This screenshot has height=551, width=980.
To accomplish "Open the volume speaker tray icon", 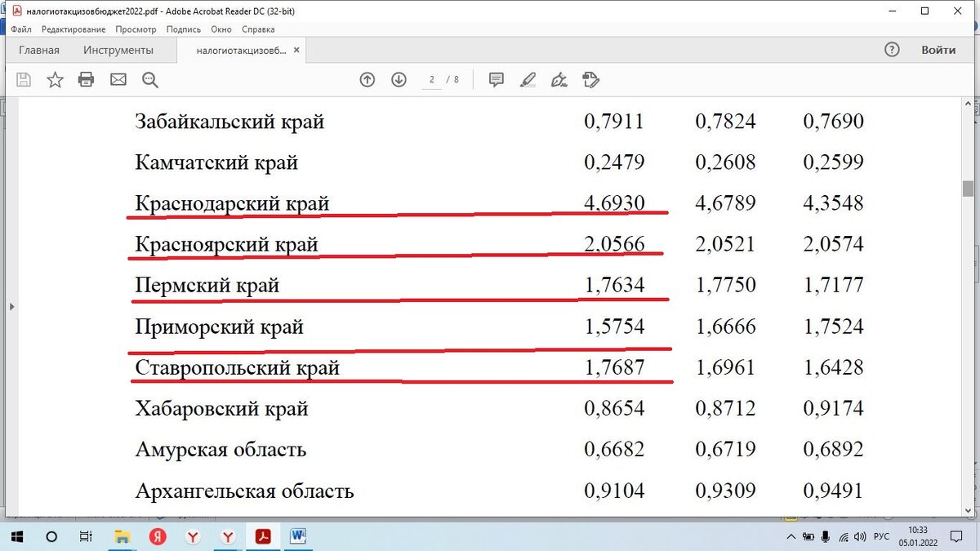I will pyautogui.click(x=860, y=537).
